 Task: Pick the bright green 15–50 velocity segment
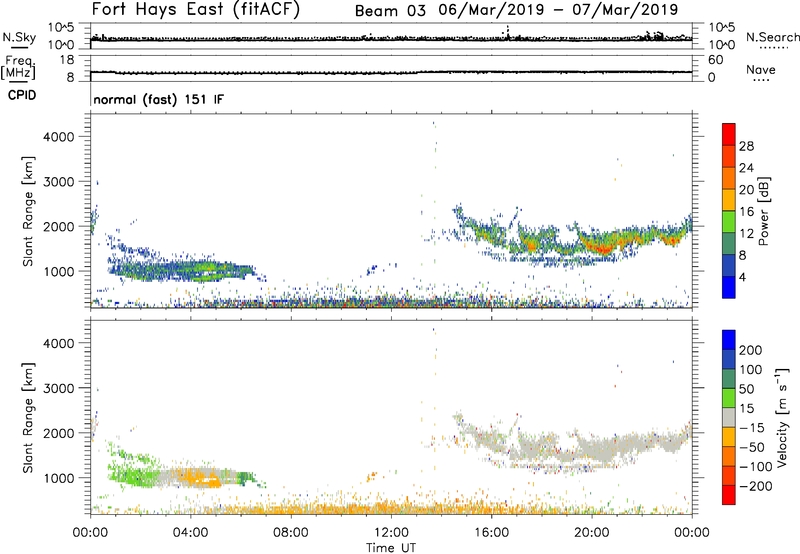[x=729, y=398]
